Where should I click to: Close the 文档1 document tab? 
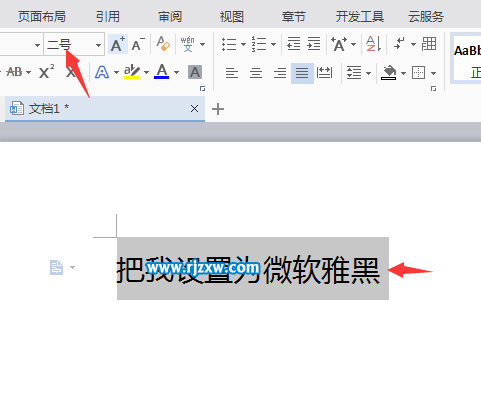(194, 109)
